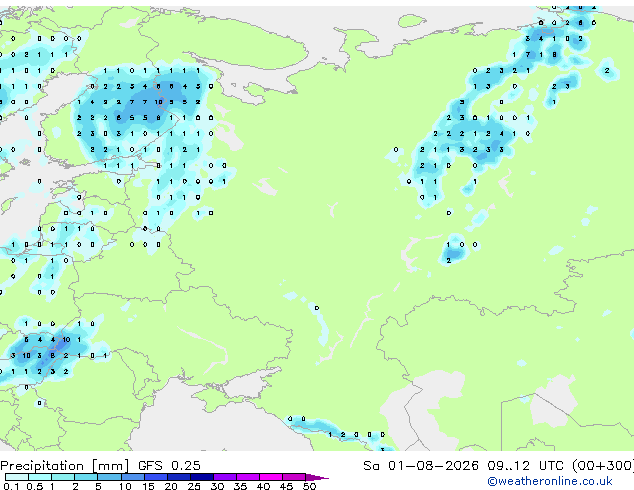Click the 25–30 mm dark blue legend swatch
The height and width of the screenshot is (490, 634).
tap(201, 477)
